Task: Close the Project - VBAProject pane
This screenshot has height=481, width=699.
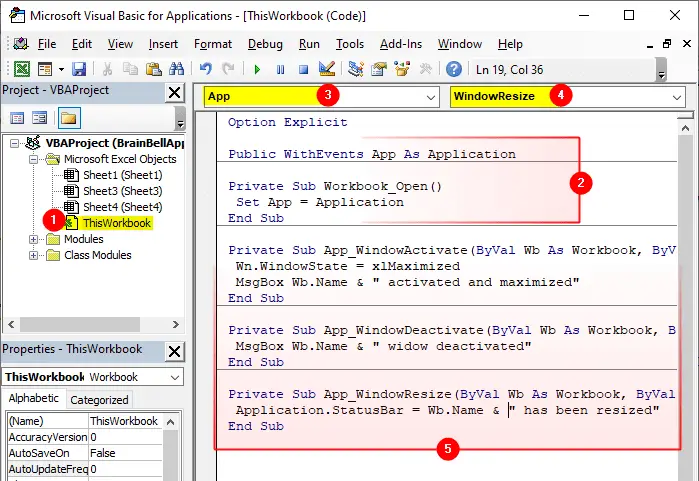Action: (174, 93)
